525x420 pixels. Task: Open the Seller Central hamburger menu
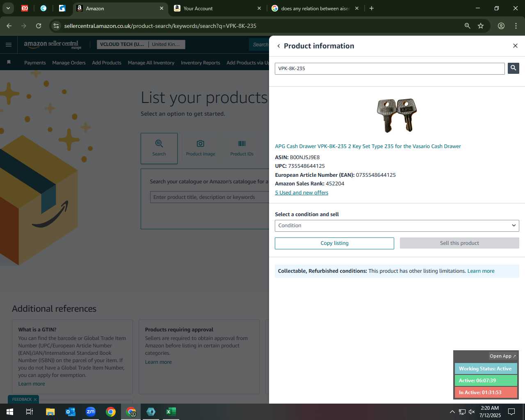click(x=9, y=45)
